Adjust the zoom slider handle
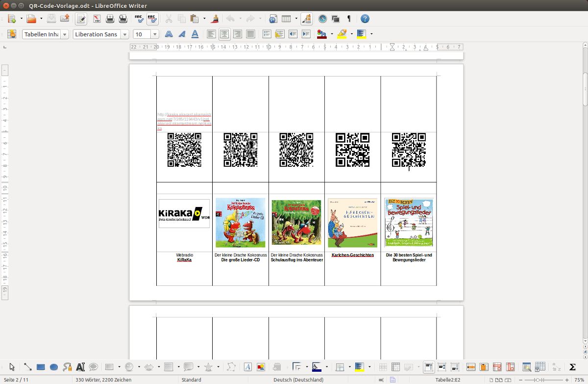This screenshot has height=384, width=588. tap(537, 380)
